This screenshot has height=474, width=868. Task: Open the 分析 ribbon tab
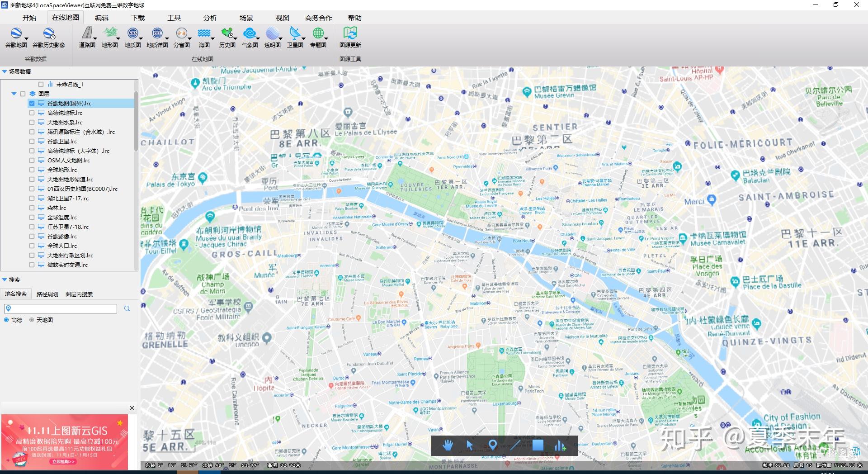point(210,18)
